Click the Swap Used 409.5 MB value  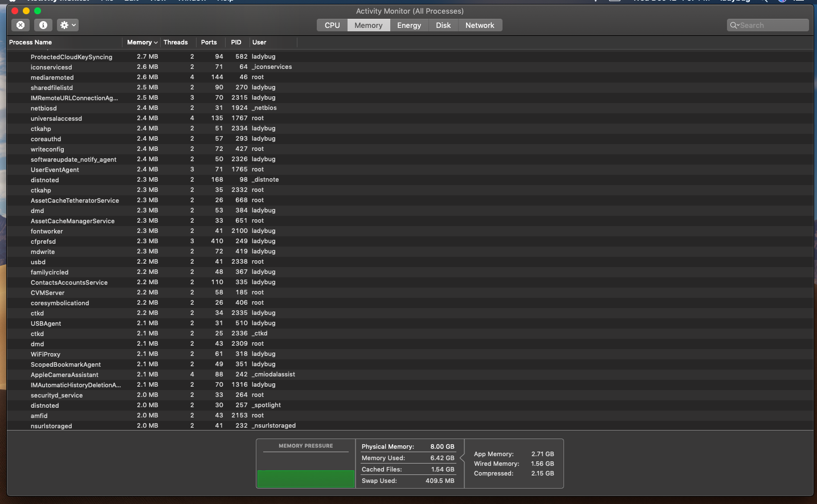point(440,481)
